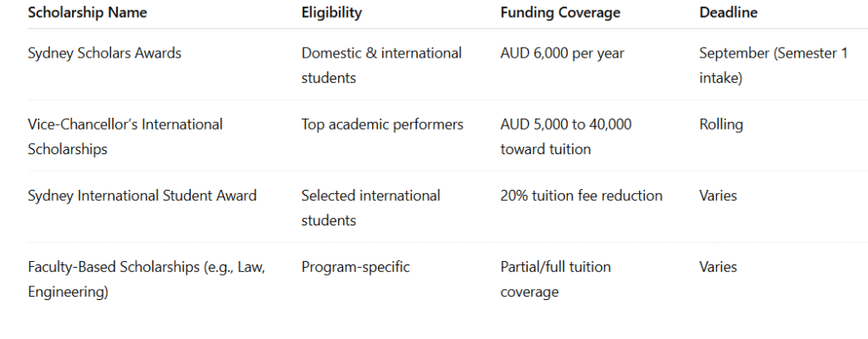Click the AUD 6,000 per year cell
The width and height of the screenshot is (868, 339).
(x=562, y=53)
